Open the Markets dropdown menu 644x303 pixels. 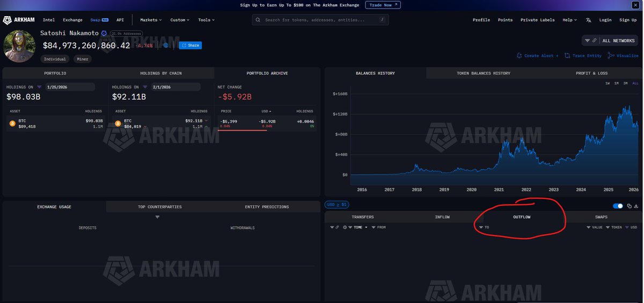click(151, 20)
